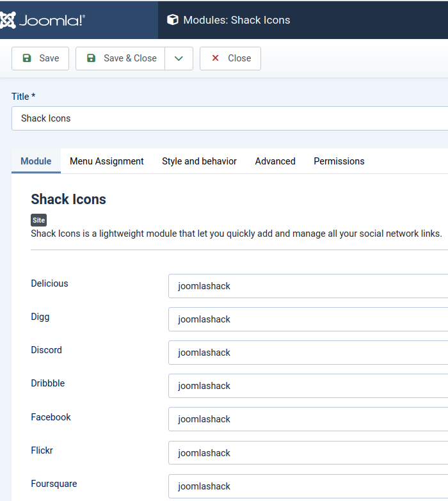Click the Joomla! logo
The height and width of the screenshot is (501, 448).
tap(42, 20)
